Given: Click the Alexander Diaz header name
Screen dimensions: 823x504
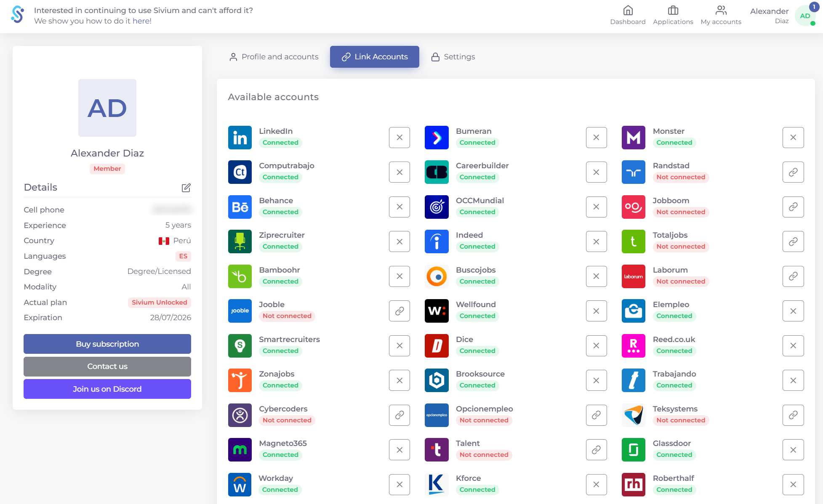Looking at the screenshot, I should tap(769, 16).
